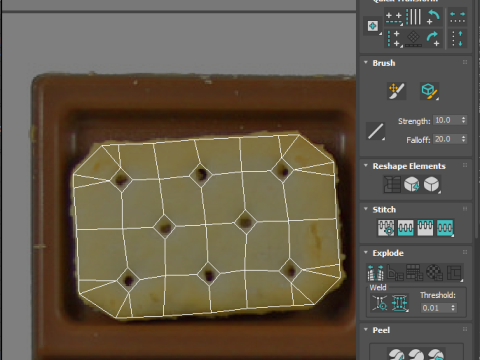Image resolution: width=480 pixels, height=360 pixels.
Task: Collapse the Explode rollout
Action: (x=366, y=253)
